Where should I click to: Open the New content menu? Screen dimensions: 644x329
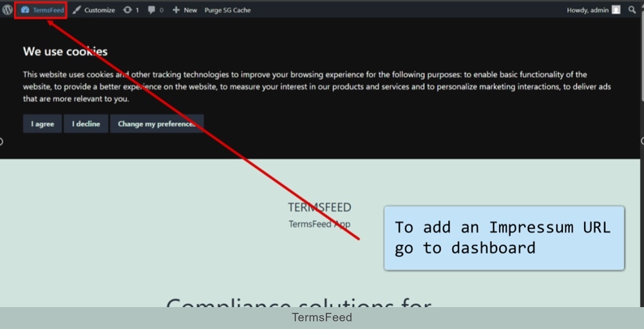pyautogui.click(x=185, y=10)
